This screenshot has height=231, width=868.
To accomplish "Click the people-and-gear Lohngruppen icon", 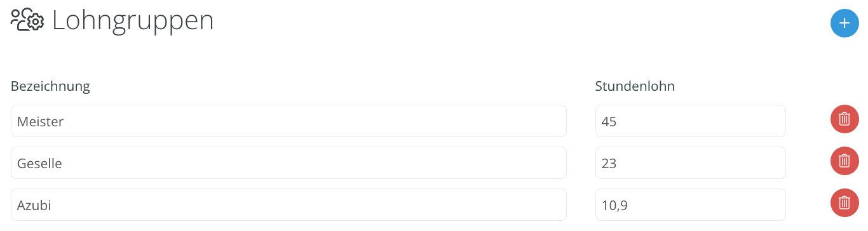I will pos(27,20).
